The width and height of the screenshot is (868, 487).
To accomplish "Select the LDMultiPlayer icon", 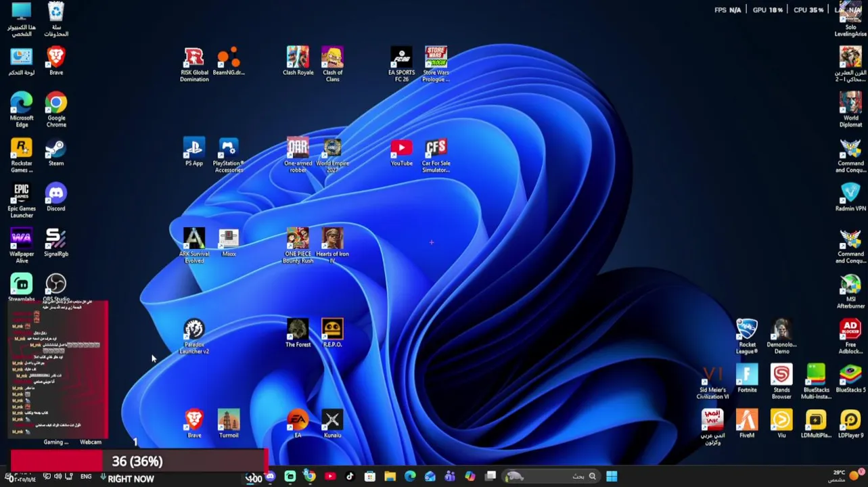I will click(x=816, y=424).
